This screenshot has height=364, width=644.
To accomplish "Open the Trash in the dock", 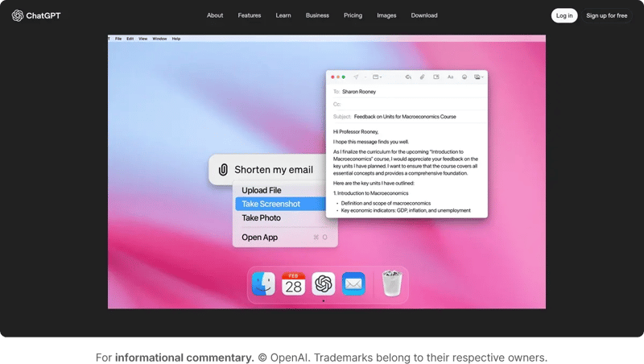I will coord(392,283).
